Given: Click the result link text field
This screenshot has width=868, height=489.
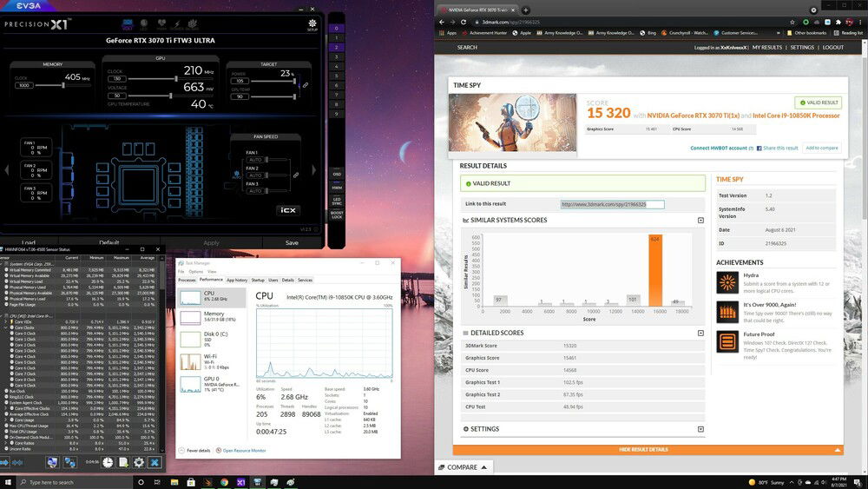Looking at the screenshot, I should tap(612, 205).
